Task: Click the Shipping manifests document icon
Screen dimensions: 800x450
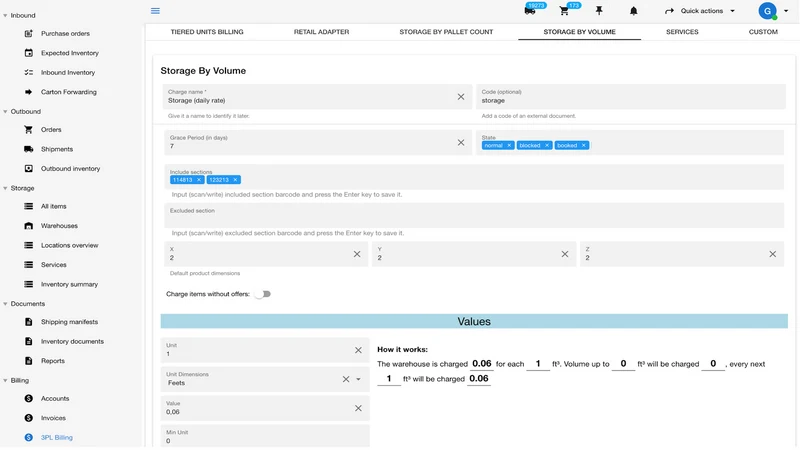Action: click(x=29, y=322)
